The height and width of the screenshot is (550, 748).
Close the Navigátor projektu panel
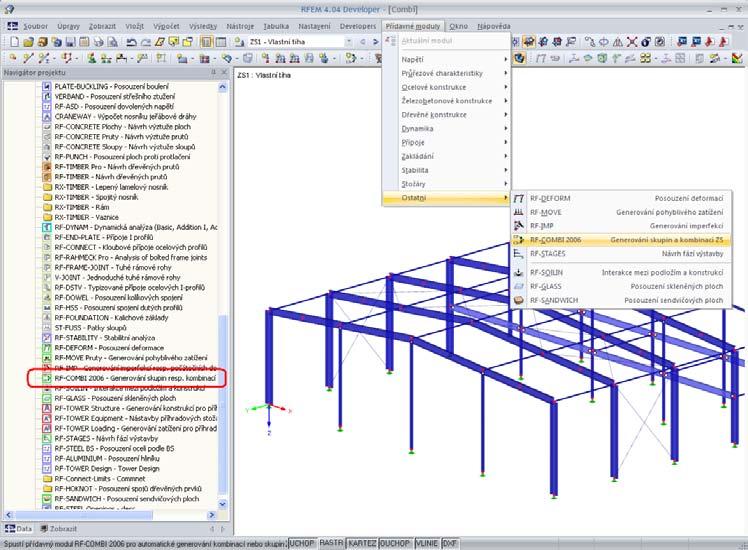[x=224, y=73]
